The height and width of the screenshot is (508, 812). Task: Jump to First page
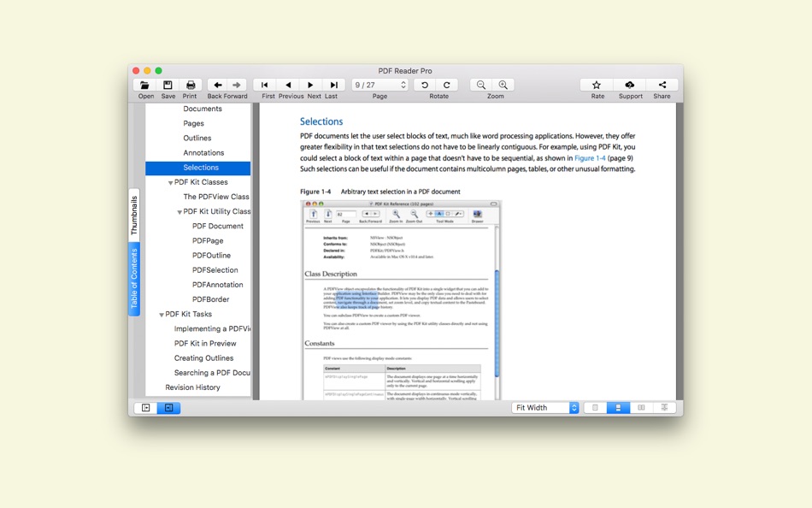pyautogui.click(x=265, y=85)
